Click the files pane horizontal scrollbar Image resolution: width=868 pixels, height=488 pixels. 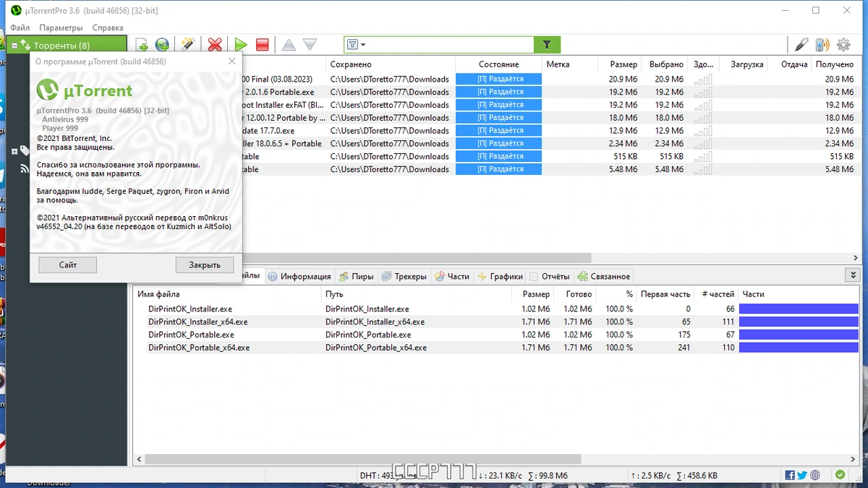[363, 459]
